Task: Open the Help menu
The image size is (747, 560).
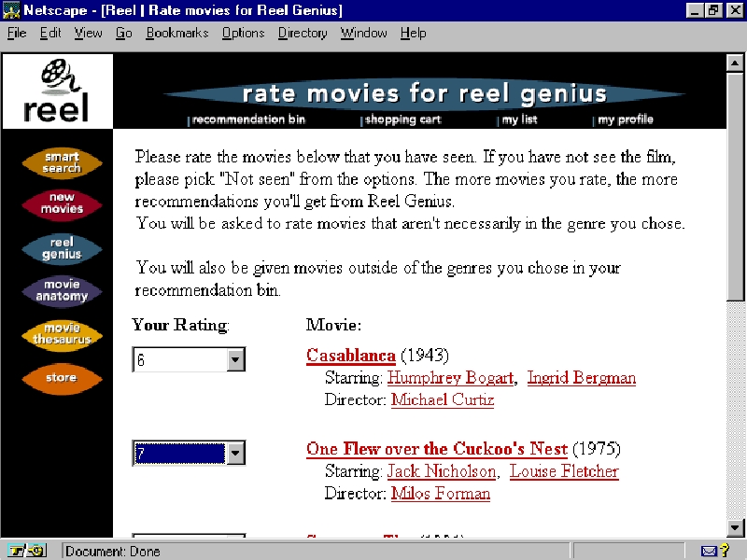Action: coord(413,33)
